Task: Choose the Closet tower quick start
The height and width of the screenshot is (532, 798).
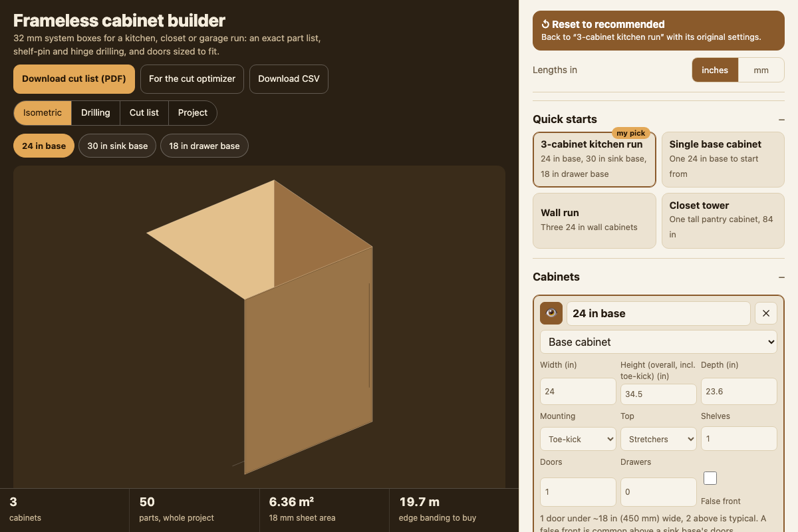Action: point(723,221)
